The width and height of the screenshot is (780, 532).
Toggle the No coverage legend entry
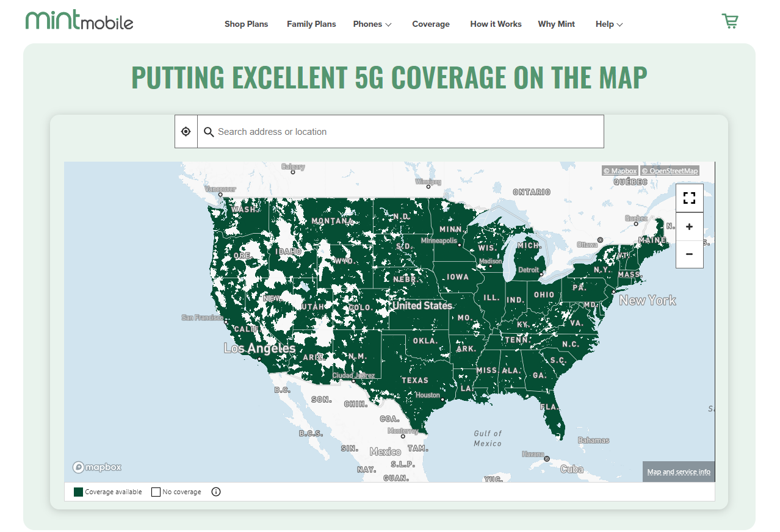pos(176,491)
